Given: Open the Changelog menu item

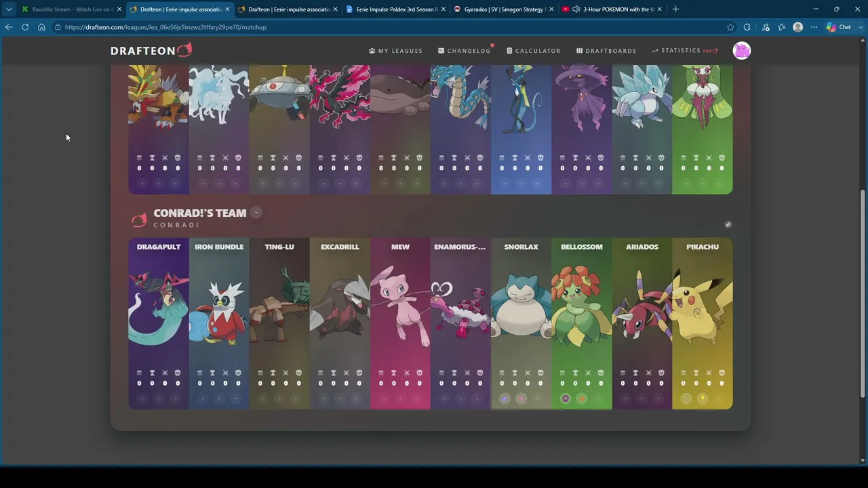Looking at the screenshot, I should (x=465, y=51).
